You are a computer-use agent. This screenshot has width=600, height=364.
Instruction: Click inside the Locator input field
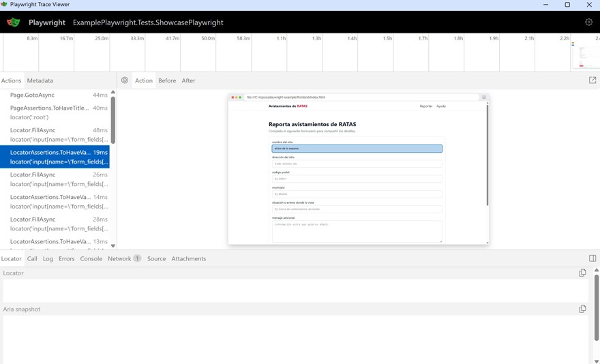[x=293, y=291]
